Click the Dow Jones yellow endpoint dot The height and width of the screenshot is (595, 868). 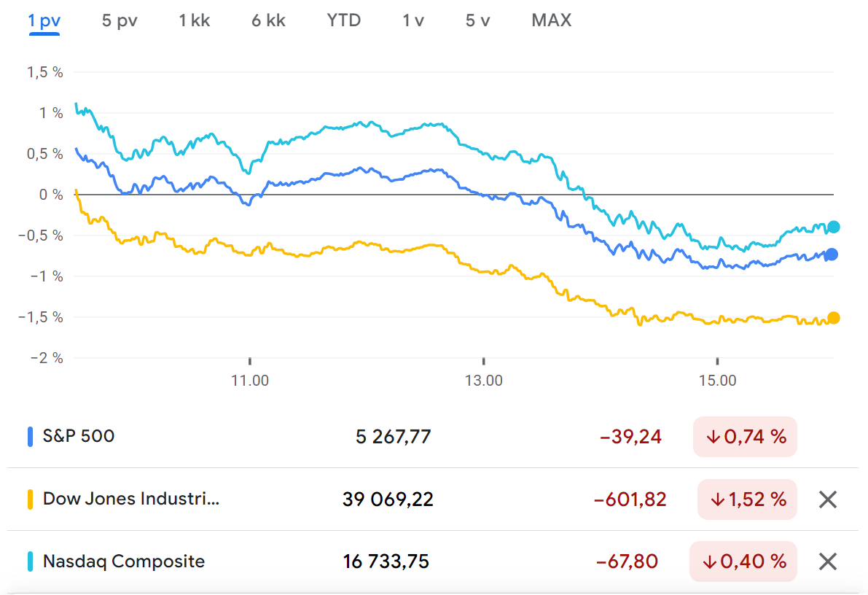point(834,318)
